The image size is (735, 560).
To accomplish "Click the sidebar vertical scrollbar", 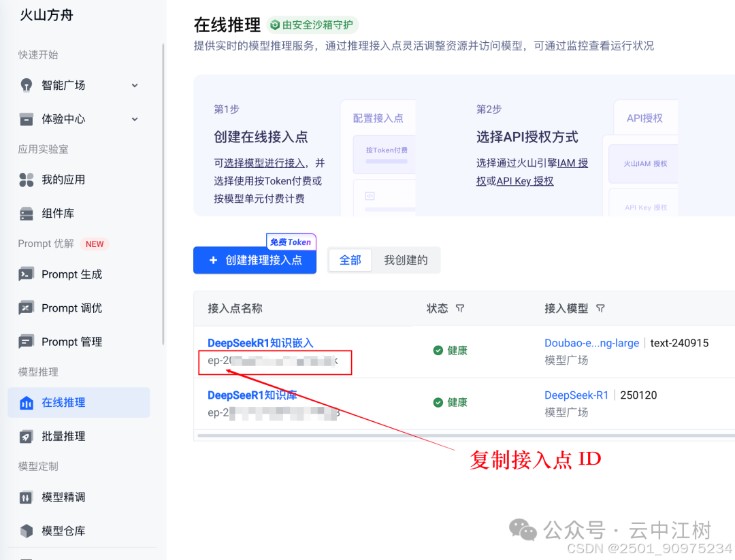I will click(163, 195).
